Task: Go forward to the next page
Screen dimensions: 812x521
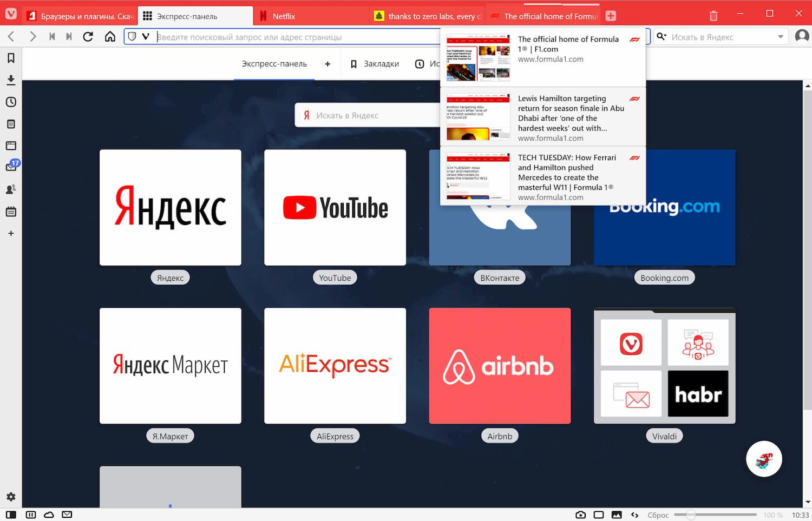Action: pos(32,37)
